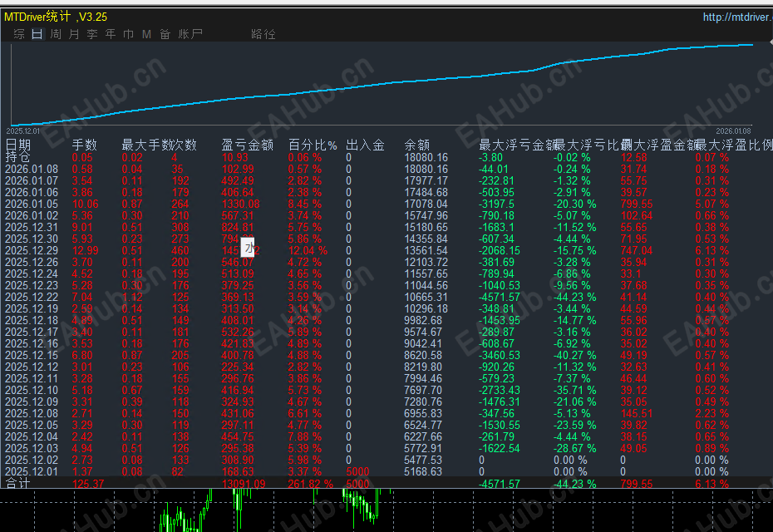The width and height of the screenshot is (773, 532).
Task: Click the total profit 13091.09
Action: coord(244,484)
